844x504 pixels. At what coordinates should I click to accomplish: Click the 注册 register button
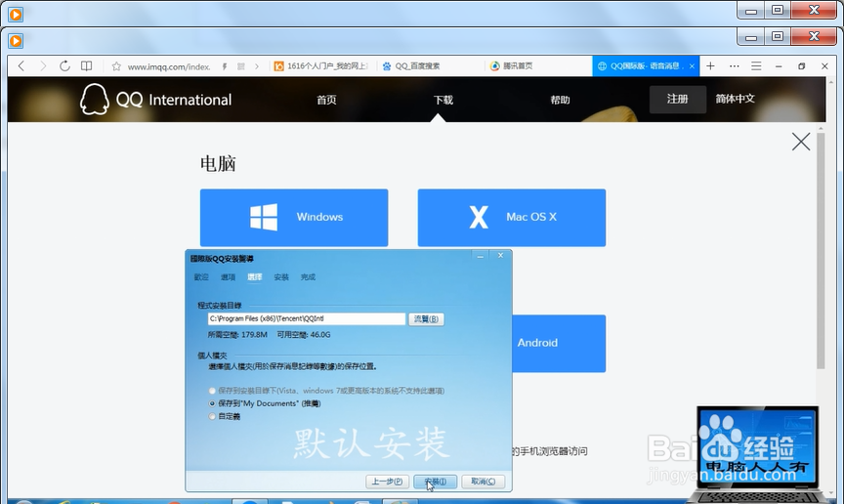tap(678, 99)
